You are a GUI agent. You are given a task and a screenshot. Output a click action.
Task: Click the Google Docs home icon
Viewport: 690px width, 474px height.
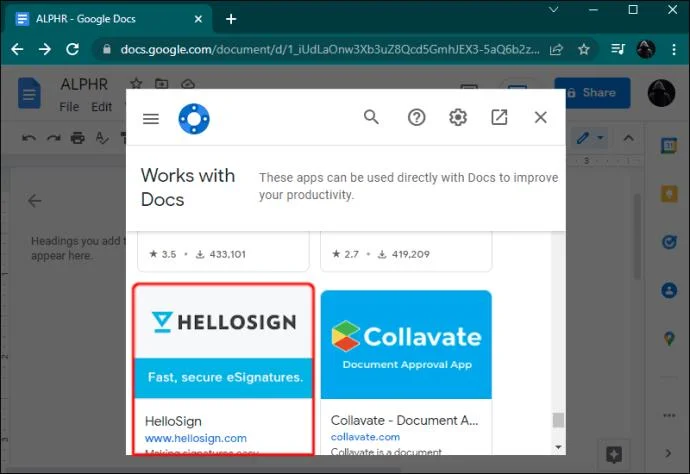click(29, 93)
